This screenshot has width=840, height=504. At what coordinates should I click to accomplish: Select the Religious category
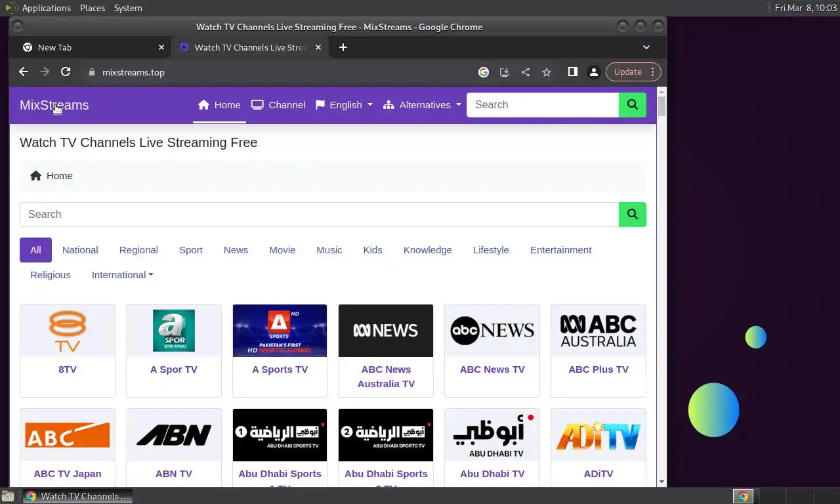click(51, 275)
